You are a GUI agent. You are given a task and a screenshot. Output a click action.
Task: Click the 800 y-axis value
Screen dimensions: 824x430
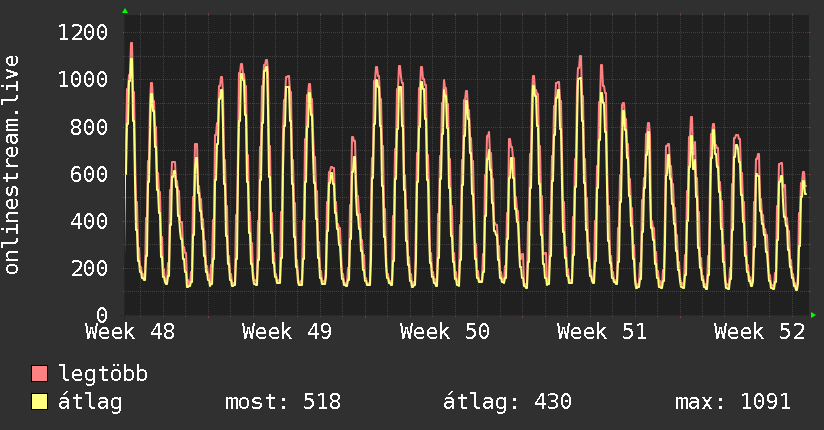(88, 127)
